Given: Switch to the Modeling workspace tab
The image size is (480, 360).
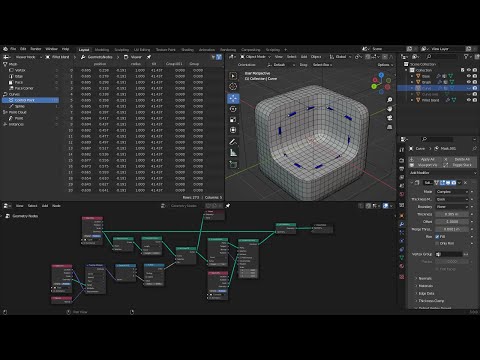Looking at the screenshot, I should (102, 50).
